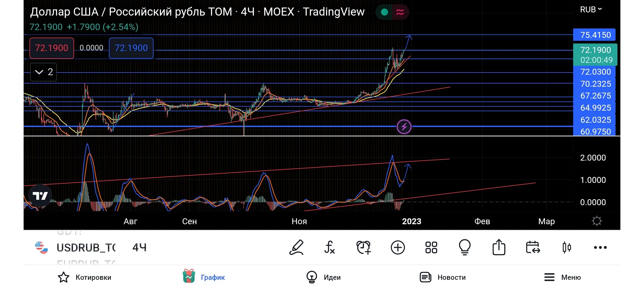This screenshot has height=290, width=644.
Task: Tap the TradingView logo badge
Action: pos(40,195)
